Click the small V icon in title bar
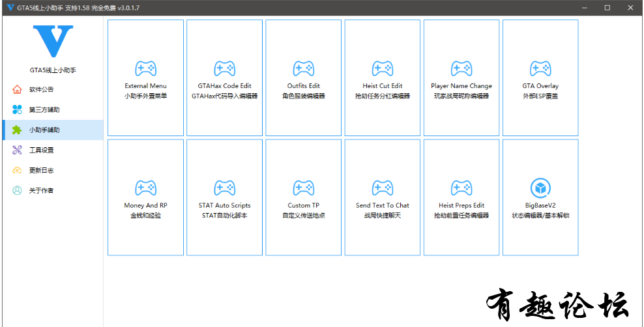Screen dimensions: 644x327 click(10, 7)
